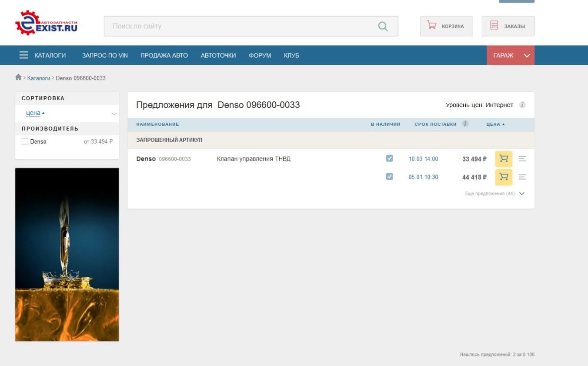Click the В наличии column header
Image resolution: width=588 pixels, height=366 pixels.
click(x=385, y=124)
